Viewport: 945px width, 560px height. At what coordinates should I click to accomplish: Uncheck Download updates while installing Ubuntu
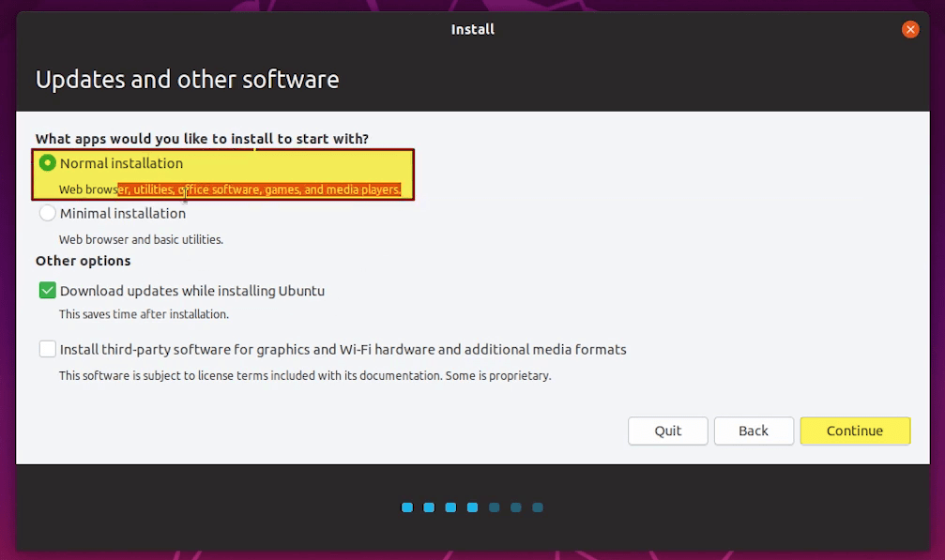point(48,291)
